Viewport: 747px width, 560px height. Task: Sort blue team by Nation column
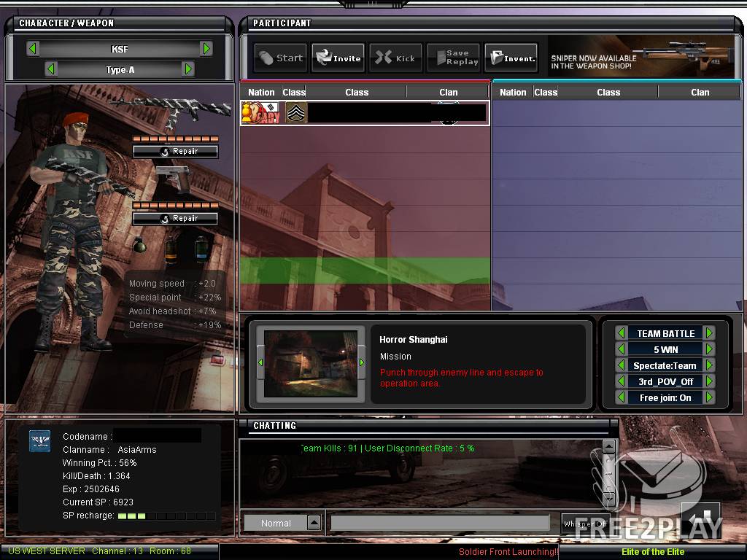click(x=513, y=93)
